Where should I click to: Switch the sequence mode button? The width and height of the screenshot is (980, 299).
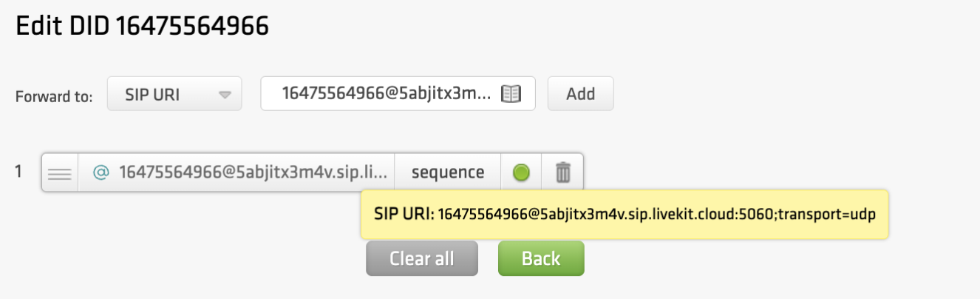tap(448, 172)
